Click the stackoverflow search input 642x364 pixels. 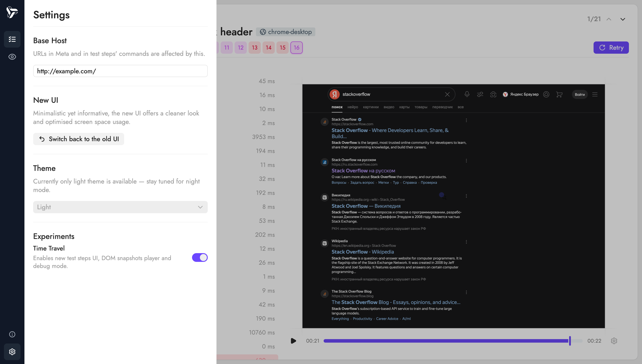[x=391, y=94]
